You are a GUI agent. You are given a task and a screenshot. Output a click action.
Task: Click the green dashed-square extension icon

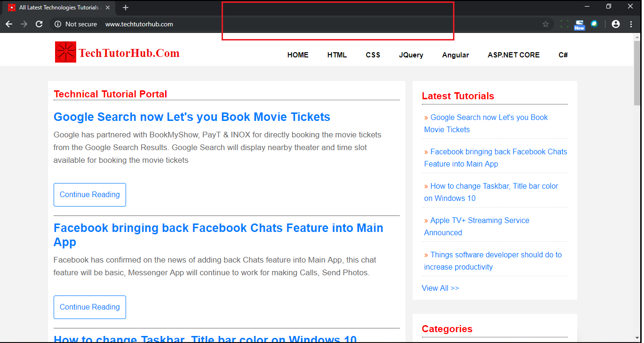564,24
